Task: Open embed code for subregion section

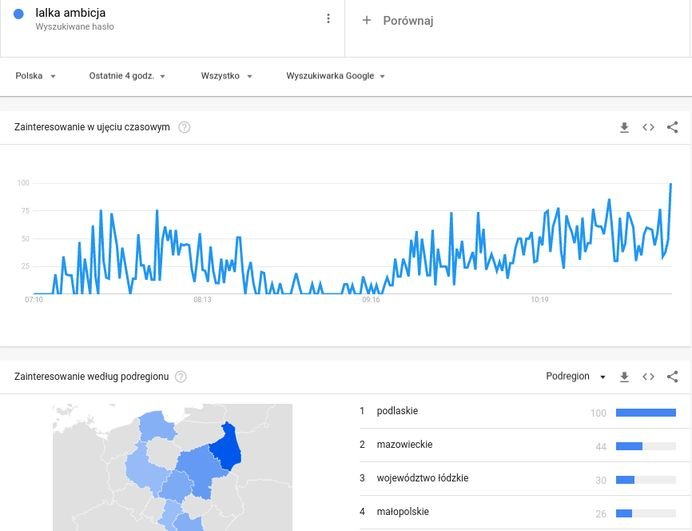Action: (x=648, y=377)
